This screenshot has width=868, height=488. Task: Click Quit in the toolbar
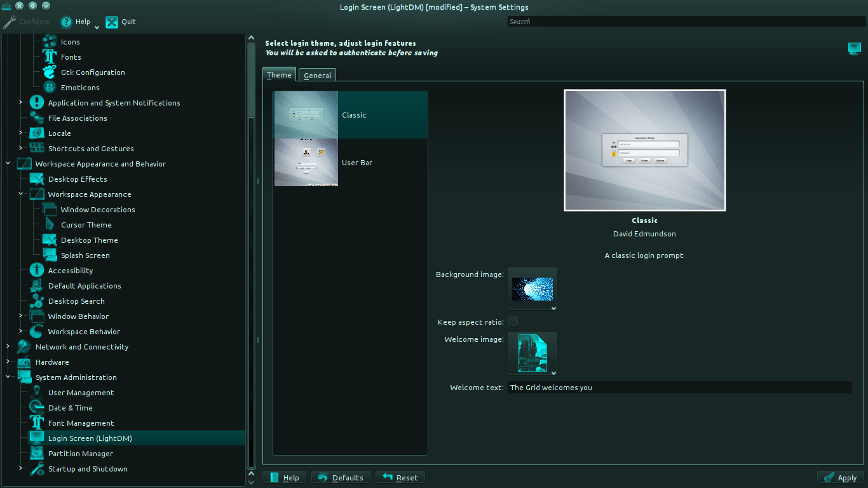click(x=121, y=22)
